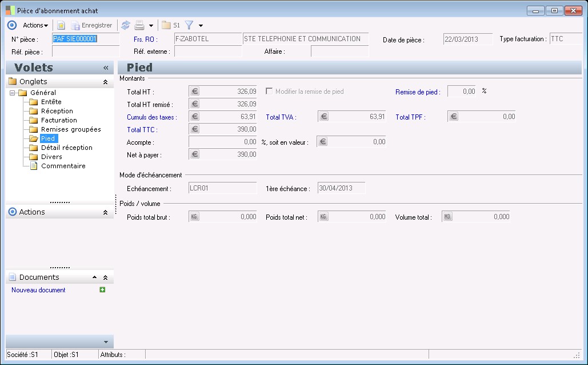The height and width of the screenshot is (365, 588).
Task: Click the 'Nouveau document' link
Action: click(38, 290)
